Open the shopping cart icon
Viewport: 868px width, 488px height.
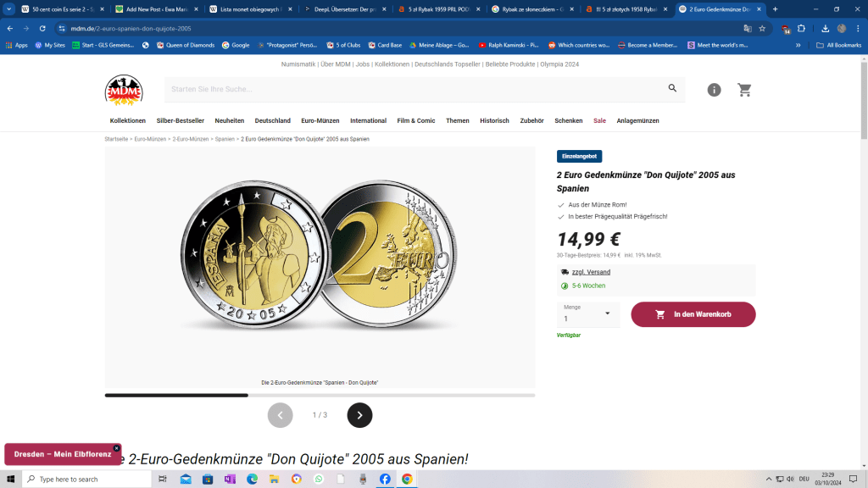(x=744, y=90)
